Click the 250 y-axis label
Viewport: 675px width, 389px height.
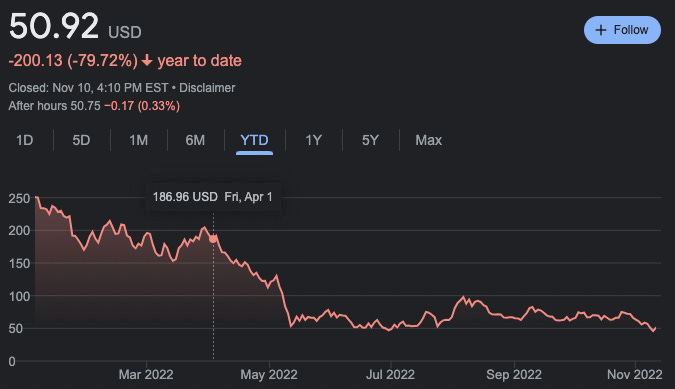[x=19, y=199]
